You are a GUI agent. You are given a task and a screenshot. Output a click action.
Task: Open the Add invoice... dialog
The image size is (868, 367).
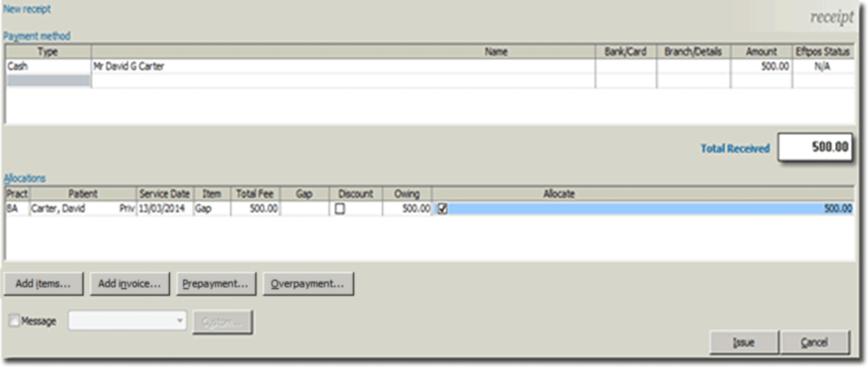130,283
